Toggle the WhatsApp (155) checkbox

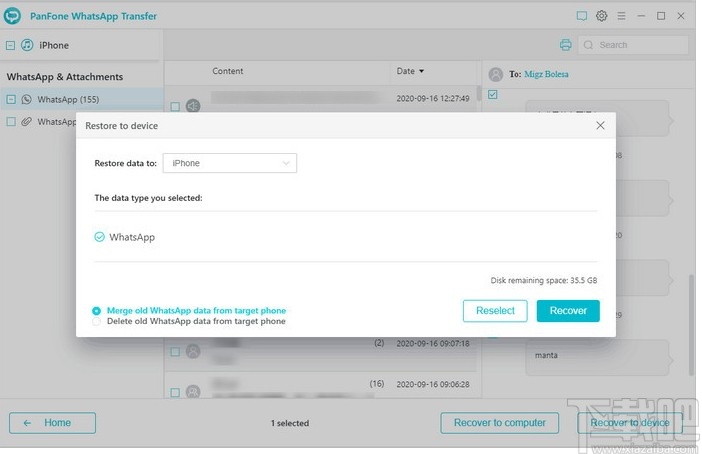[x=11, y=99]
